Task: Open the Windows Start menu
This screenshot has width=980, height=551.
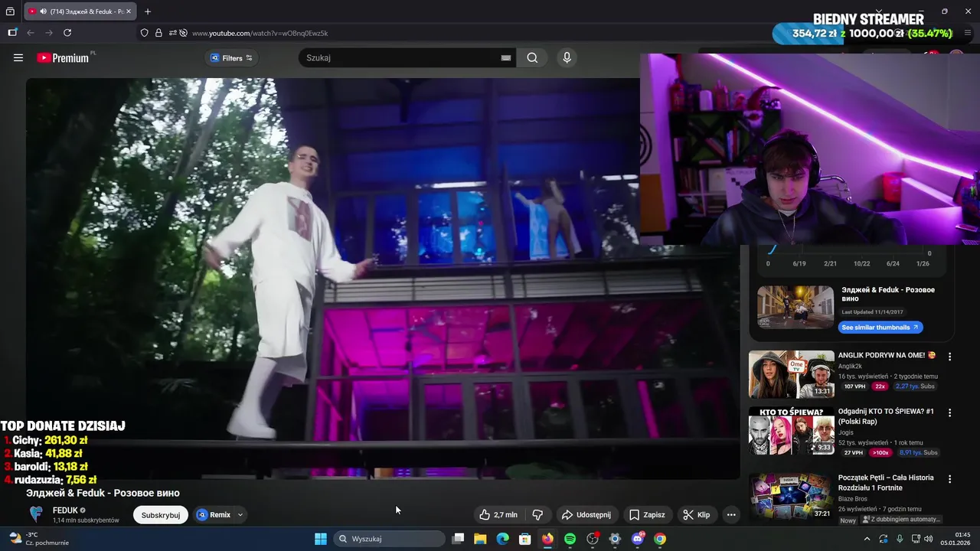Action: pyautogui.click(x=321, y=539)
